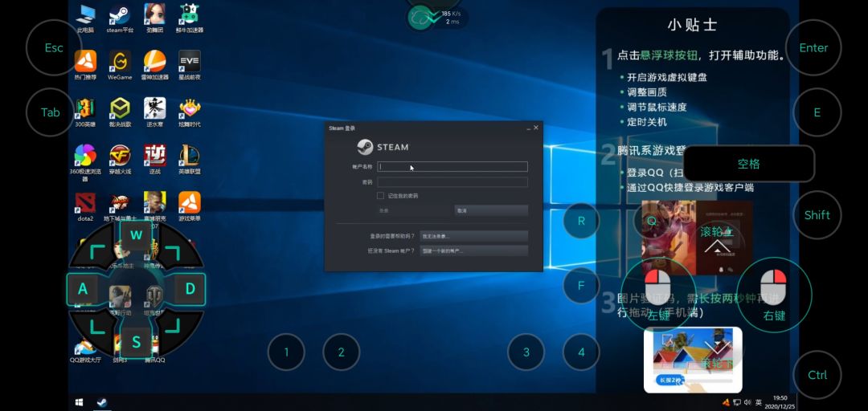Tap the virtual key labeled 3

click(526, 352)
